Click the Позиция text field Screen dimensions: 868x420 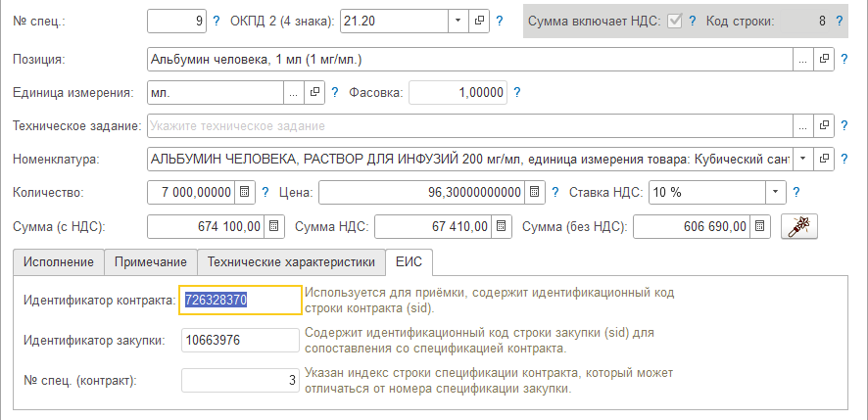[x=470, y=60]
